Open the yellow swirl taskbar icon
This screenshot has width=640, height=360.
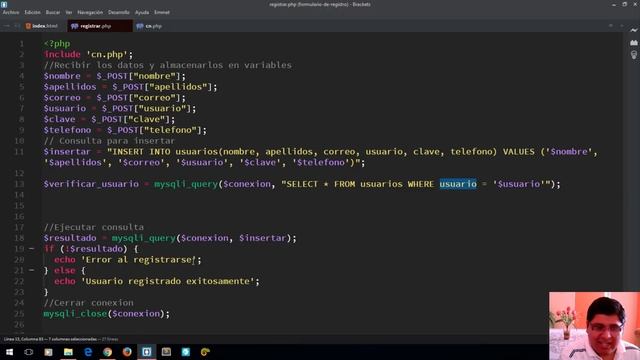click(205, 352)
